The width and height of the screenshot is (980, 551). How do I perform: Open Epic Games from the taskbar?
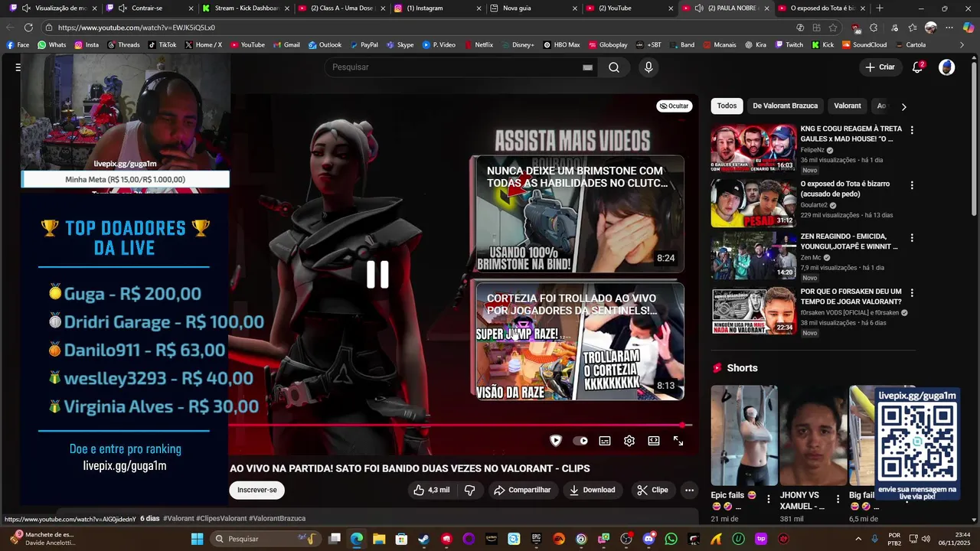[536, 539]
